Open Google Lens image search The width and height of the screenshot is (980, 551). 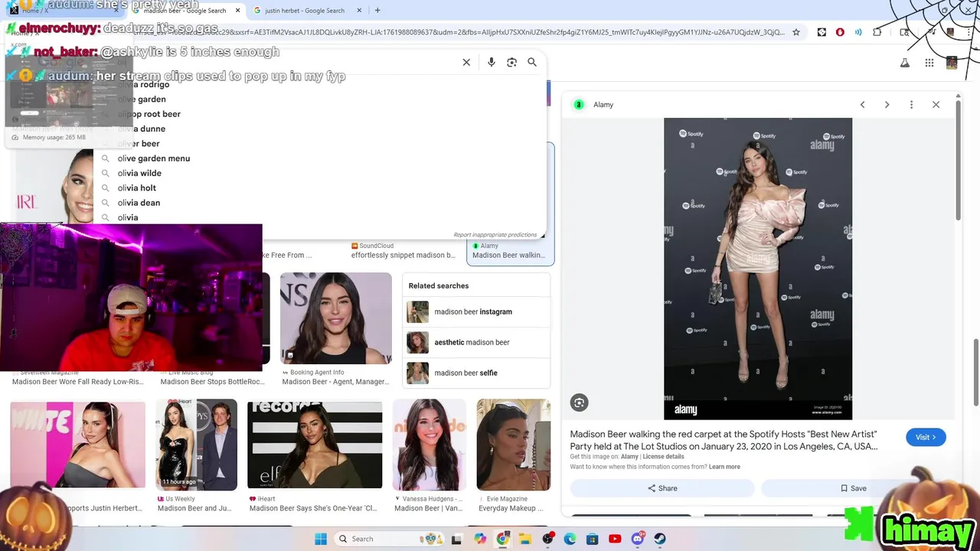pos(512,63)
